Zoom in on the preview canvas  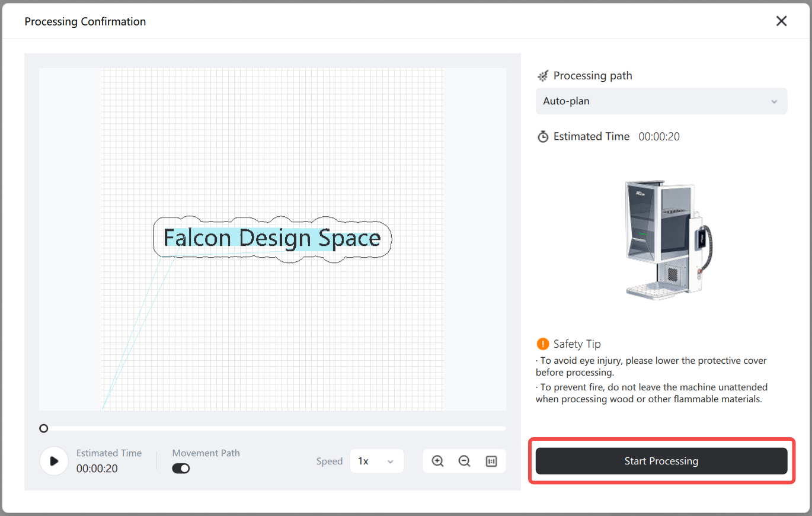[438, 461]
